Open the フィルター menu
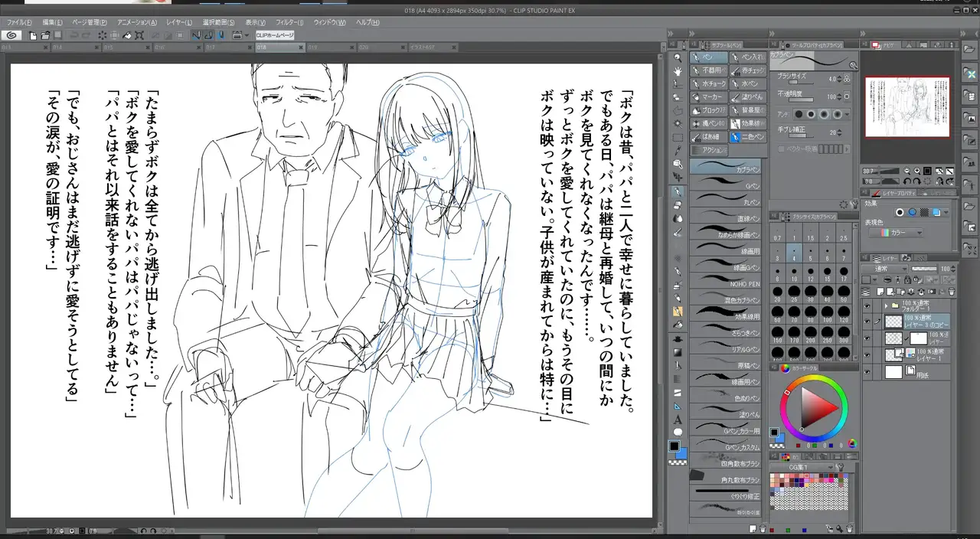This screenshot has width=980, height=539. click(x=289, y=22)
